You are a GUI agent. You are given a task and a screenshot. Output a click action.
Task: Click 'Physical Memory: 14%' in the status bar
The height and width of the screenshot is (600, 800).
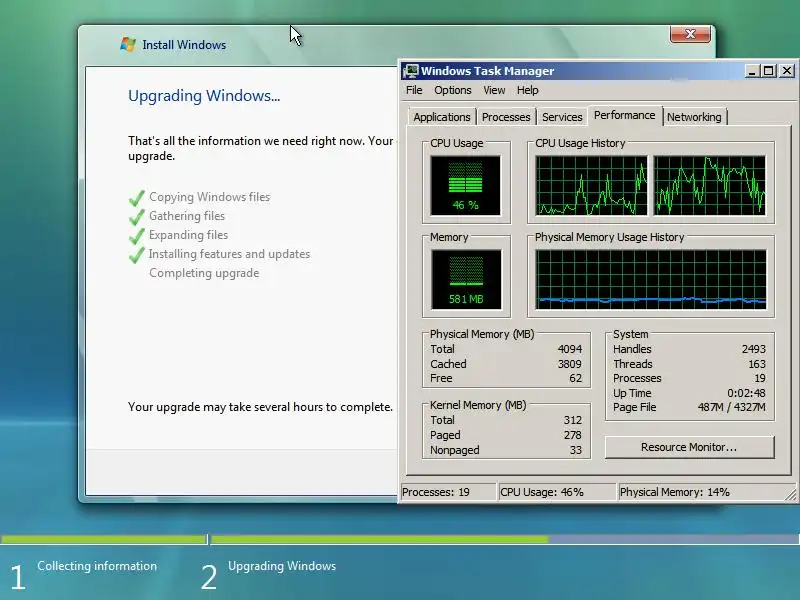674,492
